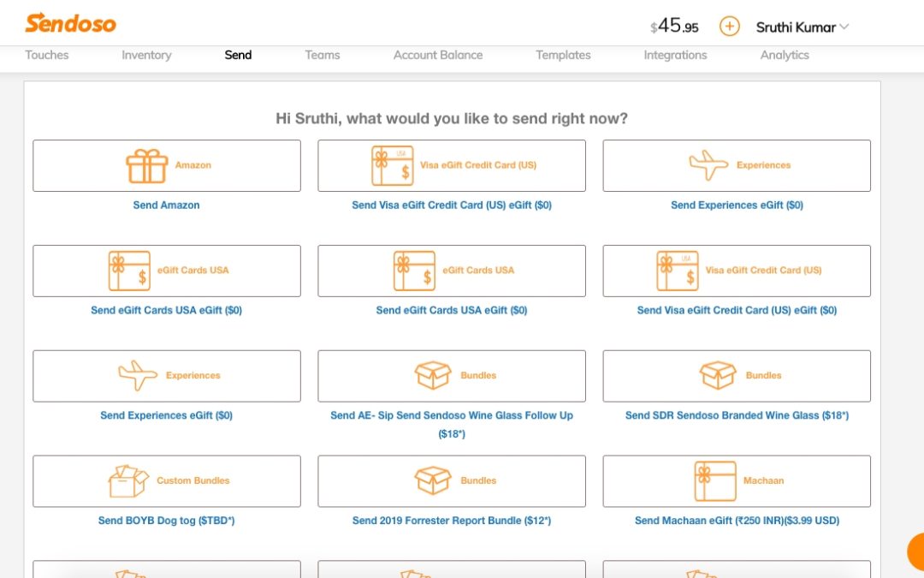Image resolution: width=924 pixels, height=578 pixels.
Task: Add funds with the plus circle icon
Action: point(729,27)
